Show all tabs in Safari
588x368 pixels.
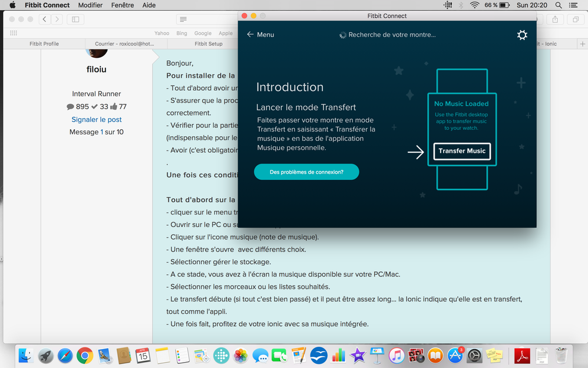click(576, 19)
